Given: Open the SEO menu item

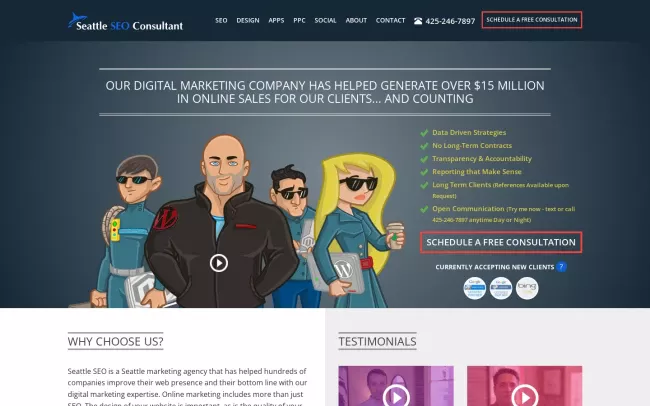Looking at the screenshot, I should (221, 20).
